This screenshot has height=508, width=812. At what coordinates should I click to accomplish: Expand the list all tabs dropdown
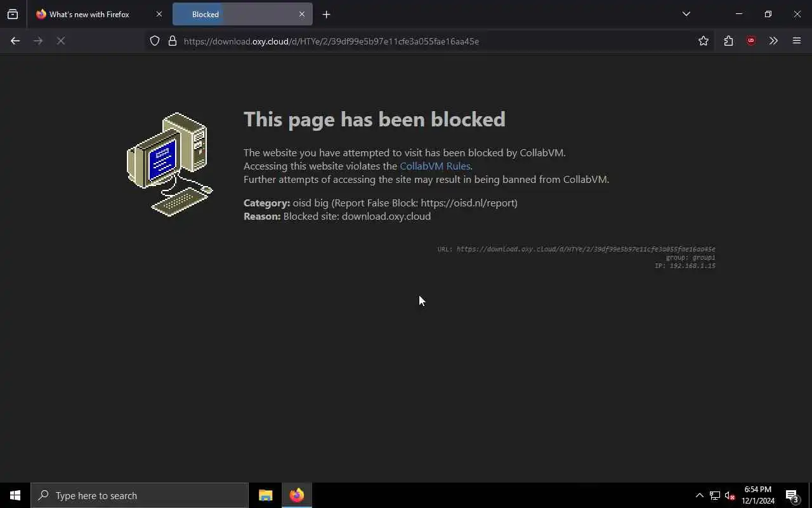tap(686, 14)
